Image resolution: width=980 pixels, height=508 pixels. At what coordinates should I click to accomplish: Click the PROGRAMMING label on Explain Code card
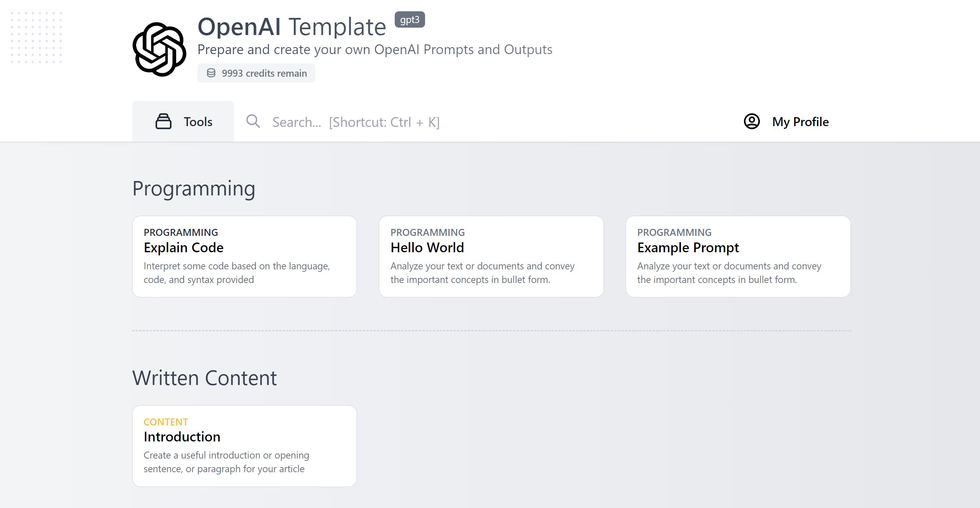181,232
